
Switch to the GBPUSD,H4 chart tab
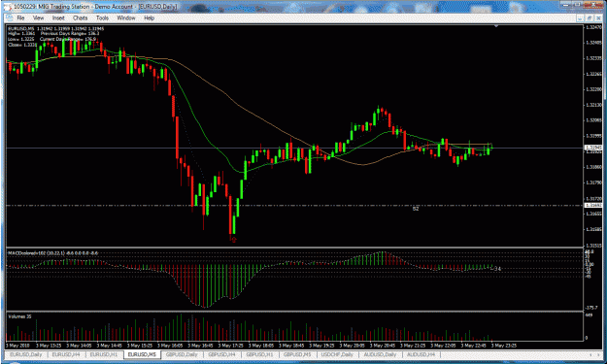tap(221, 354)
